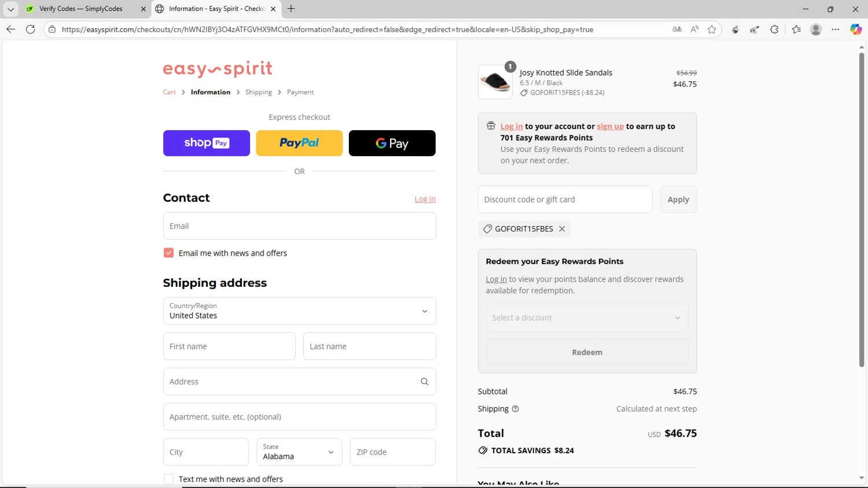The image size is (868, 488).
Task: Click the Easy Spirit logo
Action: [218, 69]
